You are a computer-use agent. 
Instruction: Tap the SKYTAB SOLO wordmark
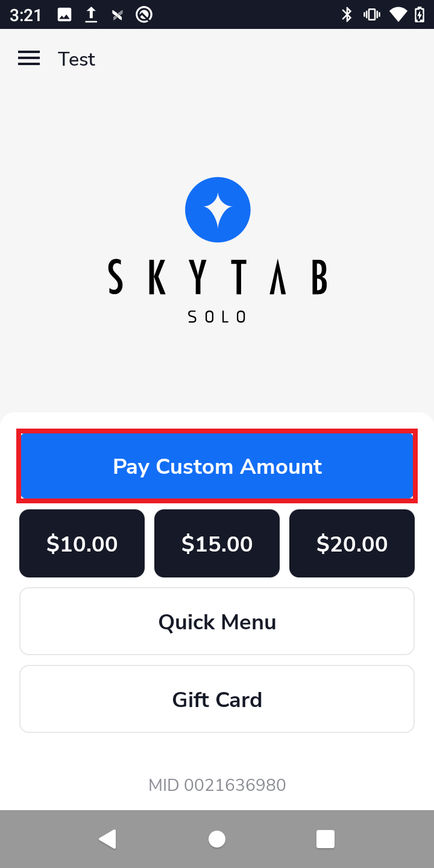pos(218,291)
